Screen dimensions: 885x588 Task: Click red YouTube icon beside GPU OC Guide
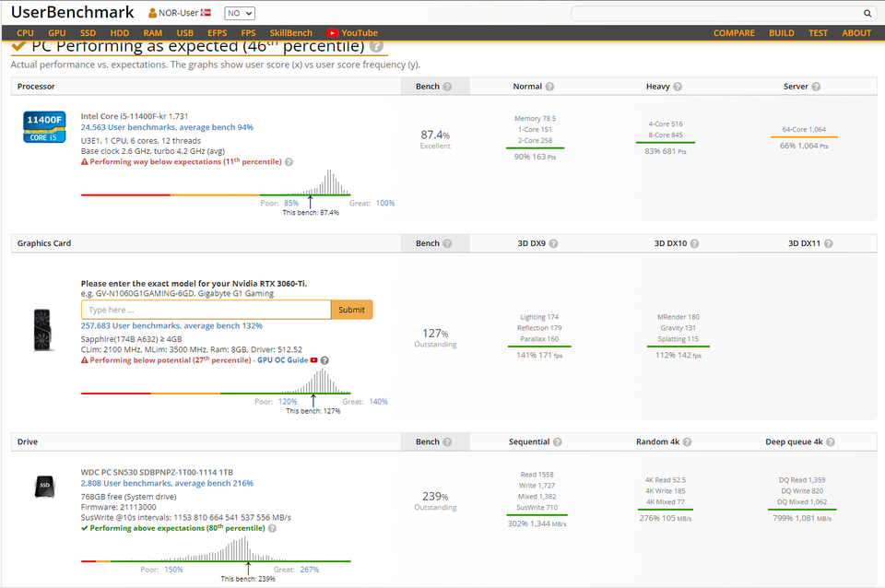(313, 360)
